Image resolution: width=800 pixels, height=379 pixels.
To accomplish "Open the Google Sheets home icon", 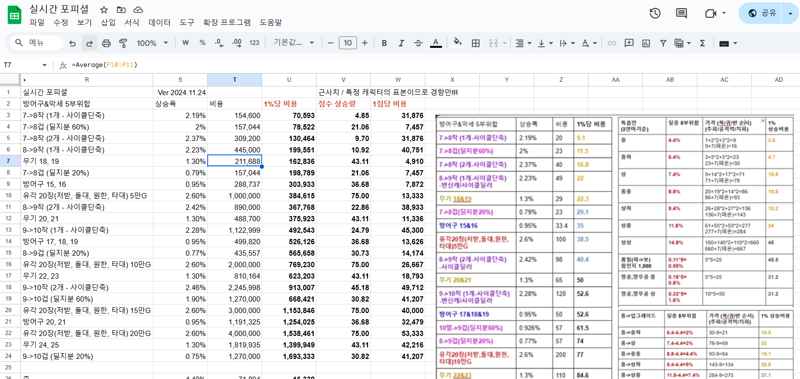I will (14, 15).
